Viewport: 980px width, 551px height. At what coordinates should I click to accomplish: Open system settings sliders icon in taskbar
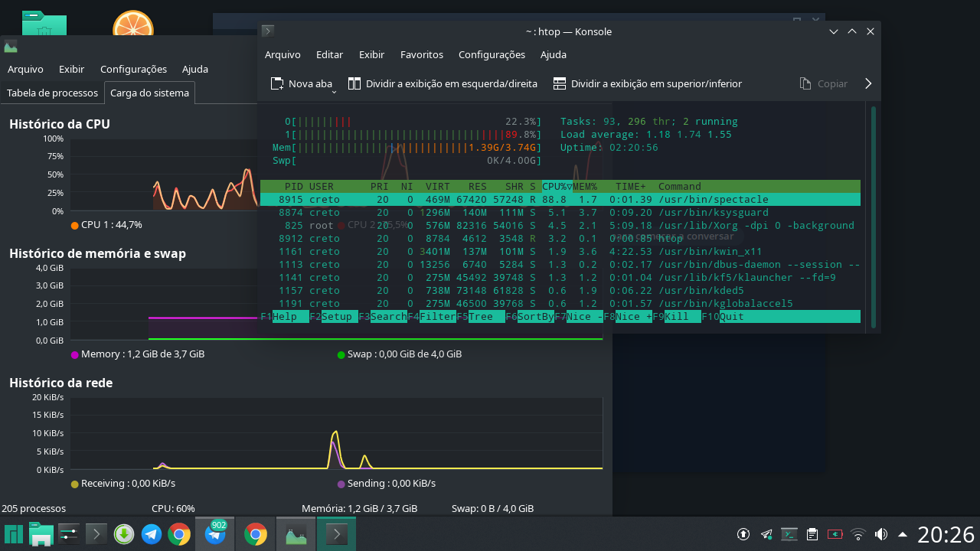69,533
